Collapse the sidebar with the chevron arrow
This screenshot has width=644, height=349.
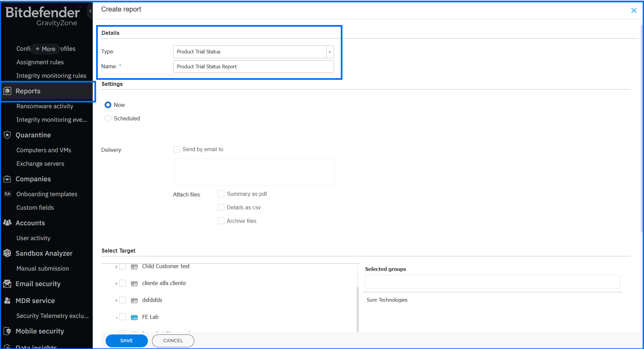point(90,11)
